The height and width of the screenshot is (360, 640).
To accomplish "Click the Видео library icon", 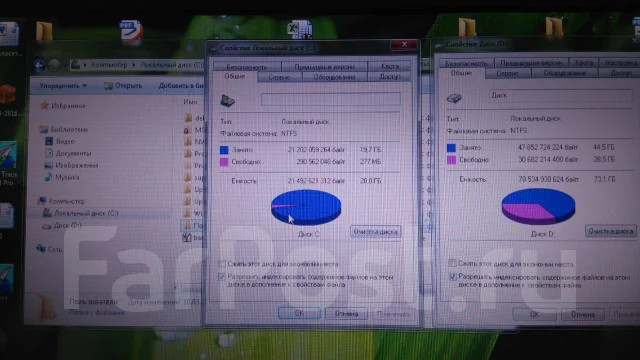I will tap(49, 141).
